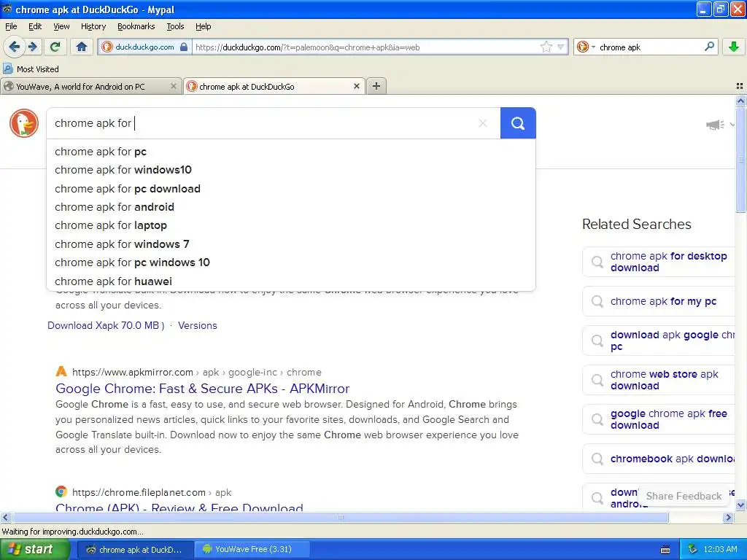747x560 pixels.
Task: Click the horizontal scrollbar right arrow
Action: (x=728, y=517)
